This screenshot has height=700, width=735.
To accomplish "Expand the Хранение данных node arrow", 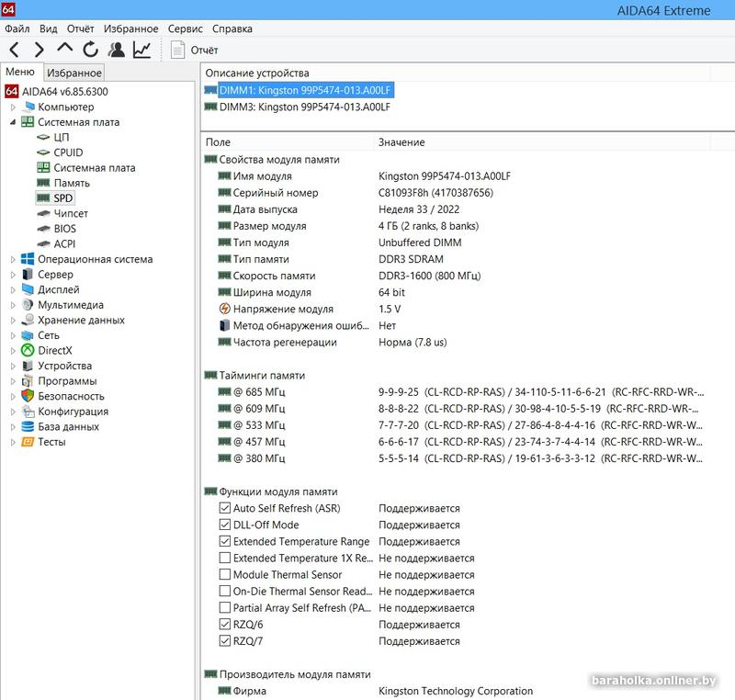I will point(13,320).
